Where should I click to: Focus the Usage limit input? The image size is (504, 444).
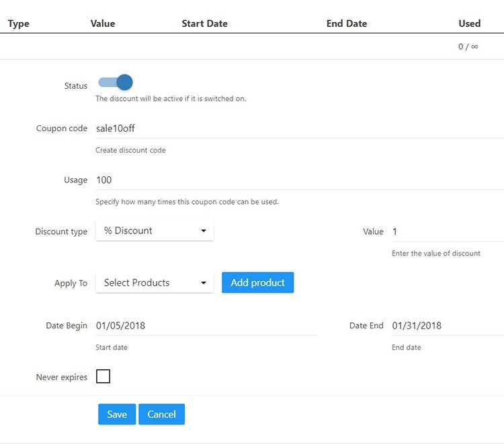point(296,180)
